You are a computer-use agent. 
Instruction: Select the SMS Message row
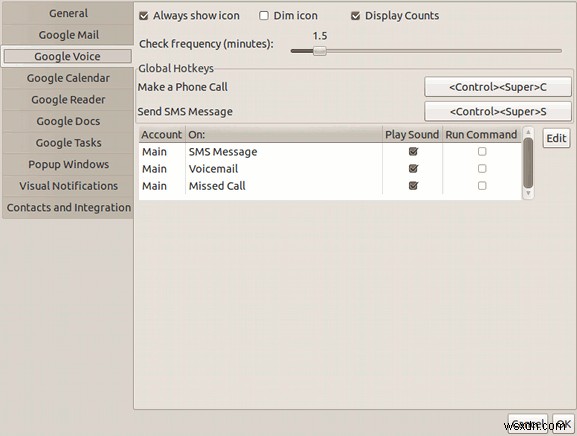pos(330,152)
